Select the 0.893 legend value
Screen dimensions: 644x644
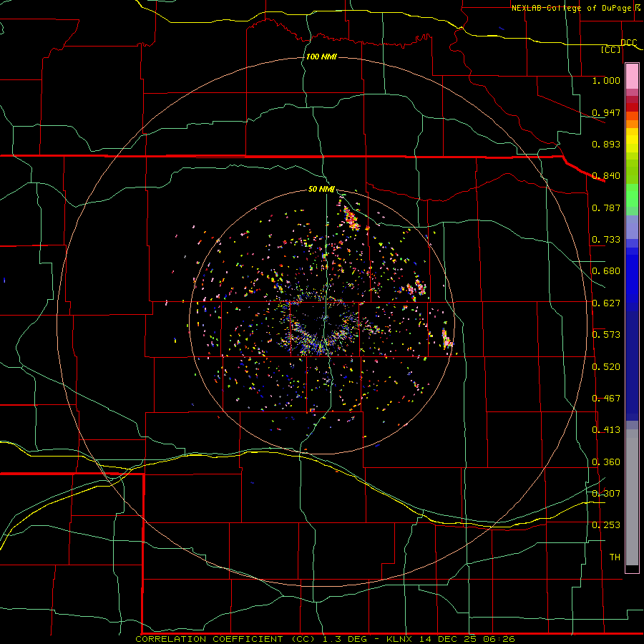[x=606, y=144]
